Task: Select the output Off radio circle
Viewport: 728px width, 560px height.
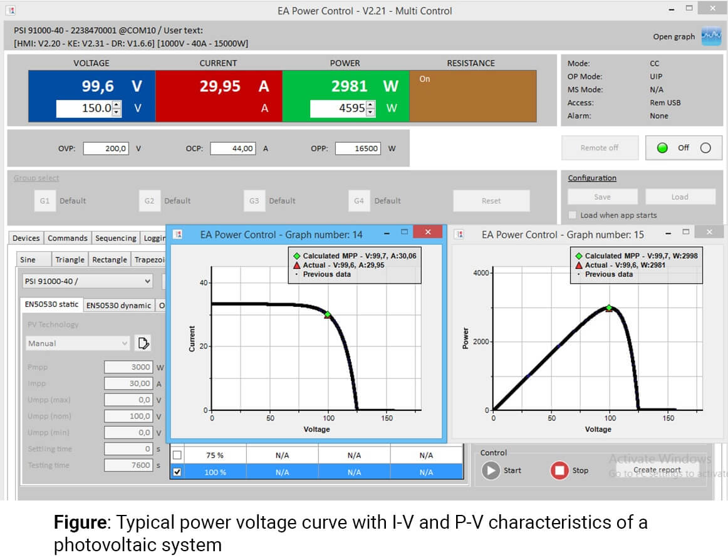Action: (705, 148)
